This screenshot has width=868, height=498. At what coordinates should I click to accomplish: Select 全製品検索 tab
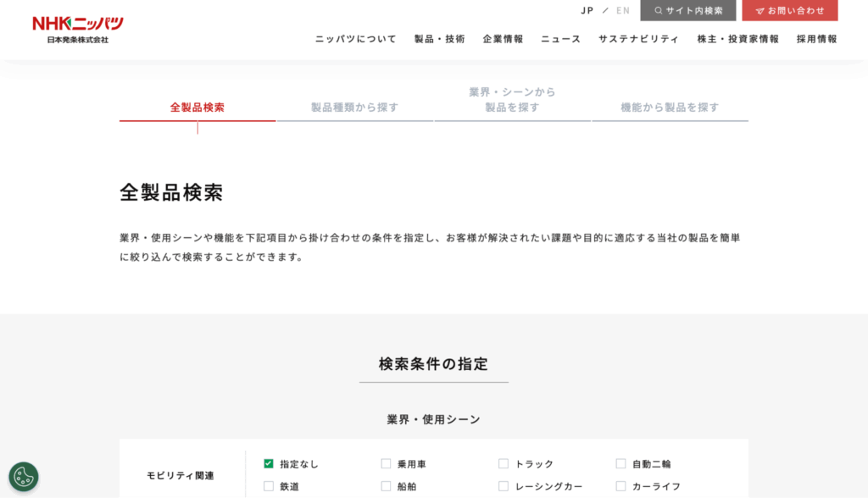(x=198, y=108)
